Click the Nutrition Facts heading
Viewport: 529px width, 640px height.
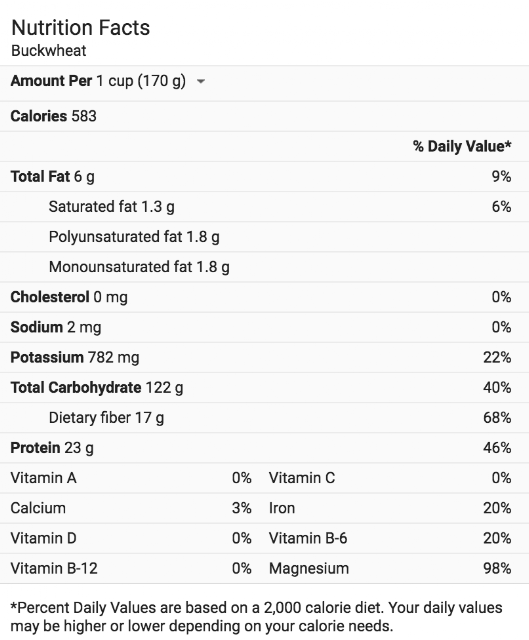tap(80, 28)
